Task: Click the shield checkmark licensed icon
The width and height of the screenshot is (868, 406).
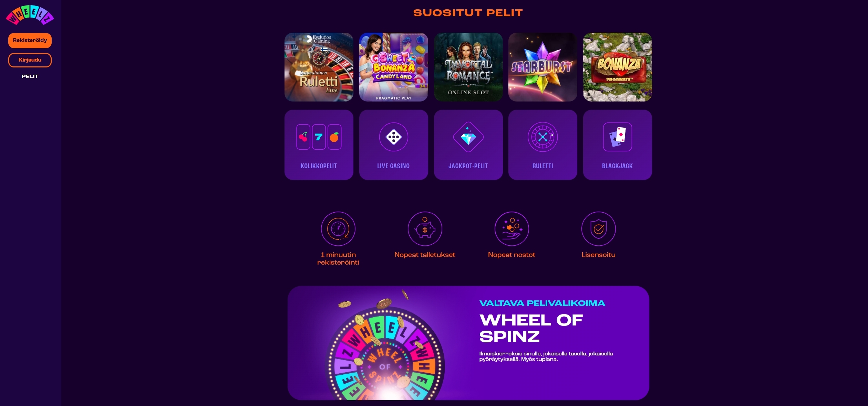Action: click(598, 229)
